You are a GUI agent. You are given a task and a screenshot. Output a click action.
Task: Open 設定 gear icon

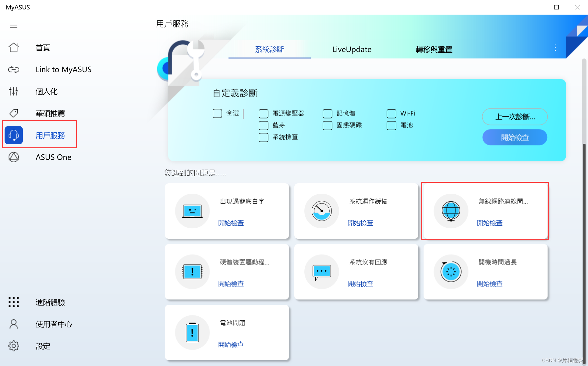pos(14,346)
